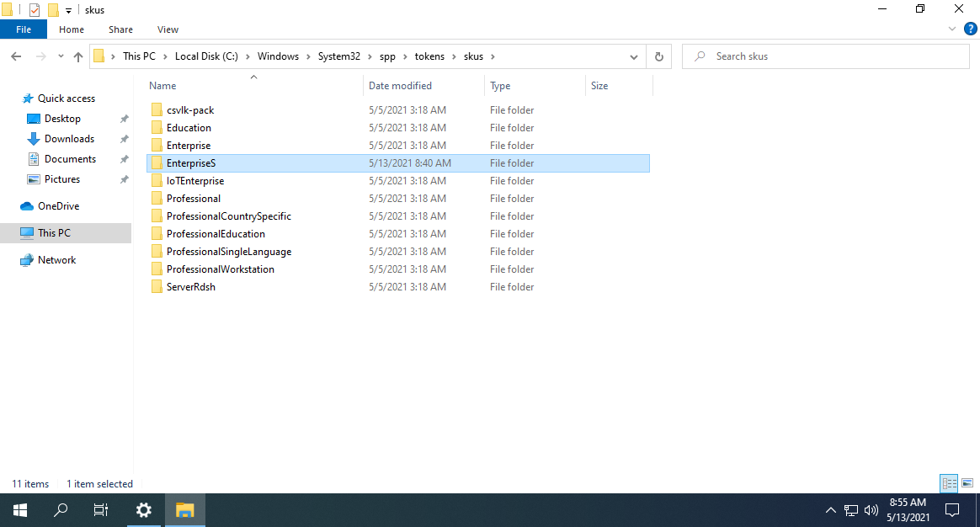The width and height of the screenshot is (980, 527).
Task: Select ProfessionalEducation folder name
Action: (216, 234)
